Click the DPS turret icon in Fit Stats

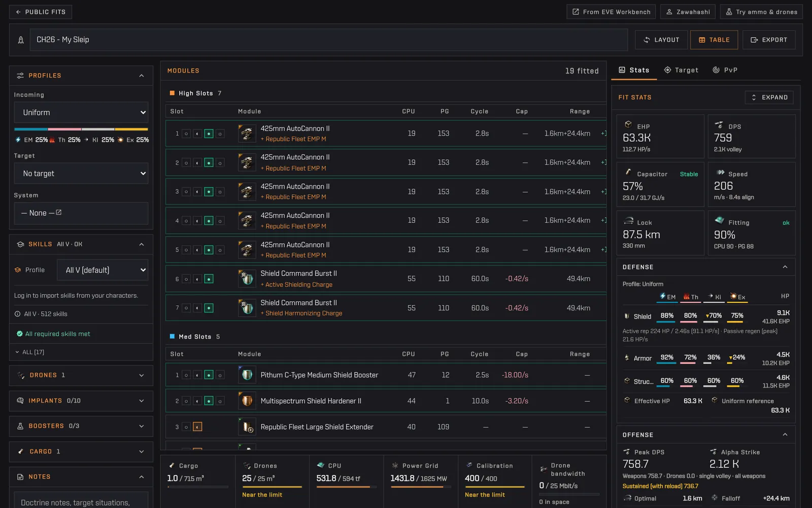click(x=719, y=124)
